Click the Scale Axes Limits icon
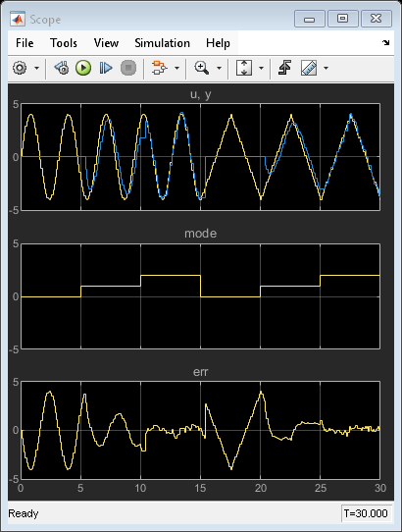Viewport: 402px width, 532px height. (x=244, y=68)
